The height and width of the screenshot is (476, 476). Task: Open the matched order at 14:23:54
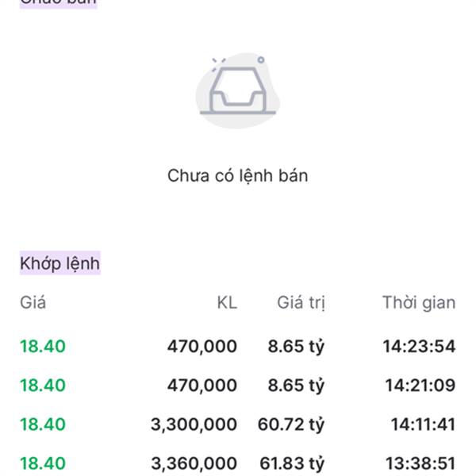[418, 346]
